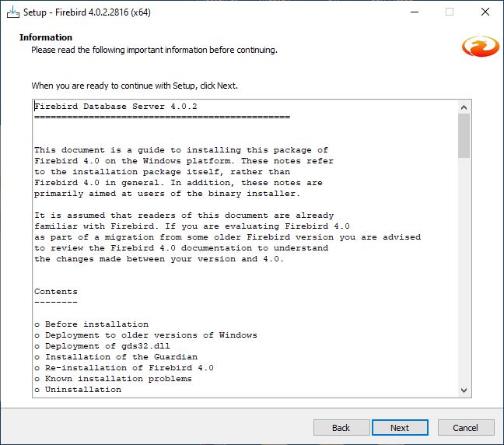The height and width of the screenshot is (445, 504).
Task: Click the 'Re-installation of Firebird 4.0' entry
Action: [x=129, y=368]
